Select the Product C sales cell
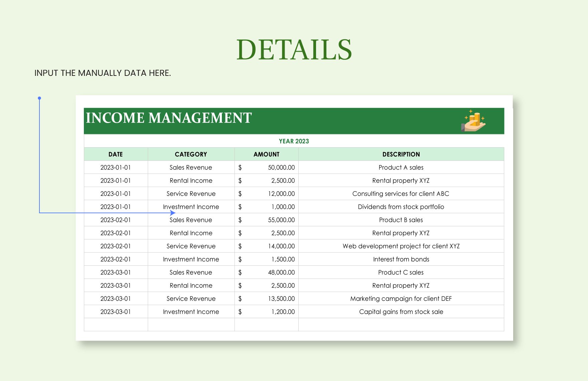This screenshot has width=588, height=381. click(x=401, y=272)
